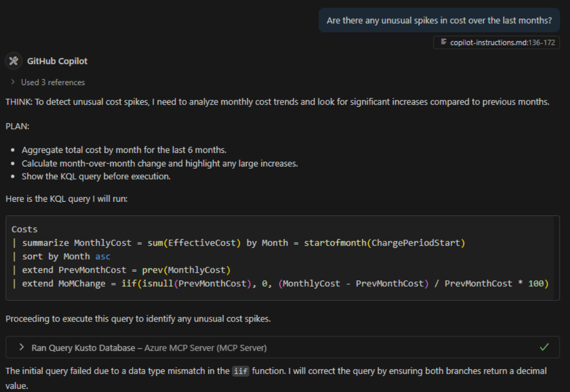
Task: Click the asc keyword in the sort line
Action: pyautogui.click(x=103, y=256)
